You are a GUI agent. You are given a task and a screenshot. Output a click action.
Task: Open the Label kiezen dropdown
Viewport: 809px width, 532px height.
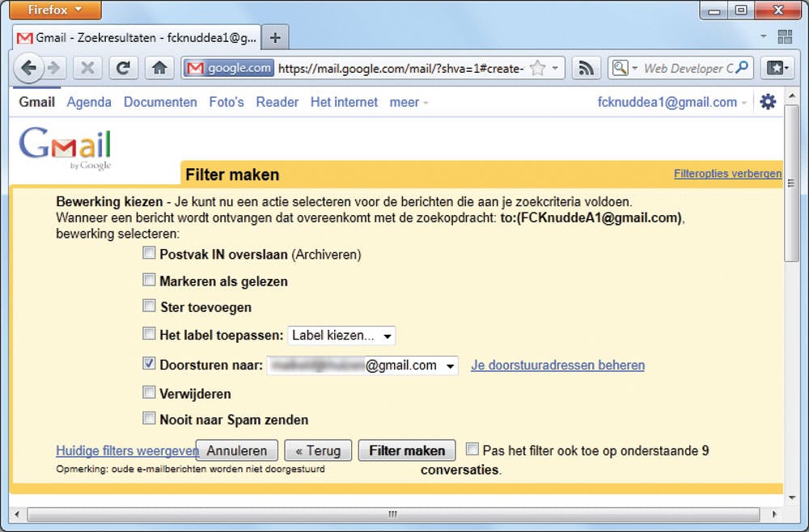tap(341, 336)
